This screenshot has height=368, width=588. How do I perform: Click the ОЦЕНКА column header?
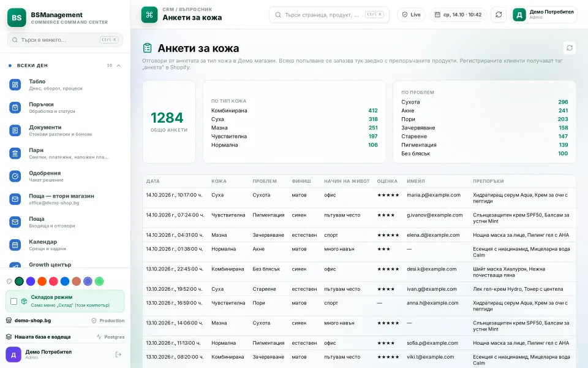387,181
